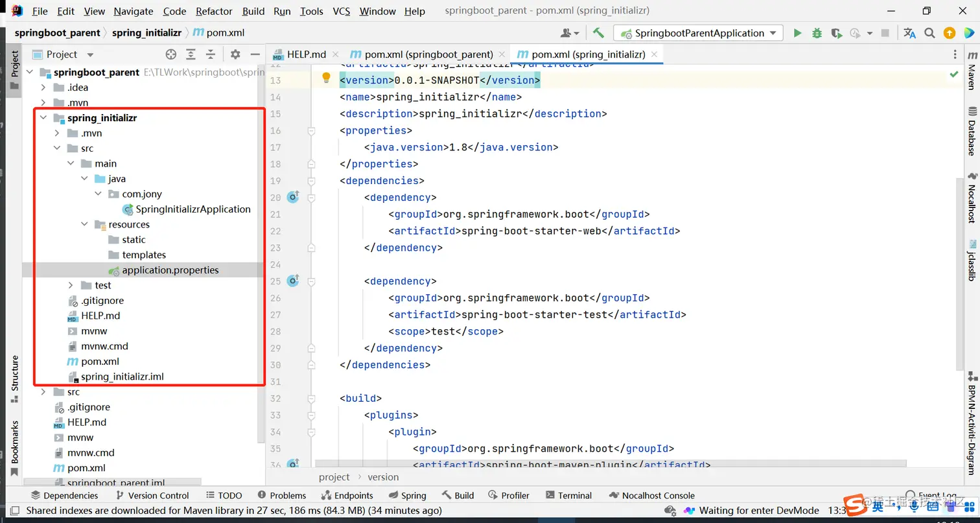Click 'project' breadcrumb in editor
Viewport: 980px width, 523px height.
coord(334,477)
